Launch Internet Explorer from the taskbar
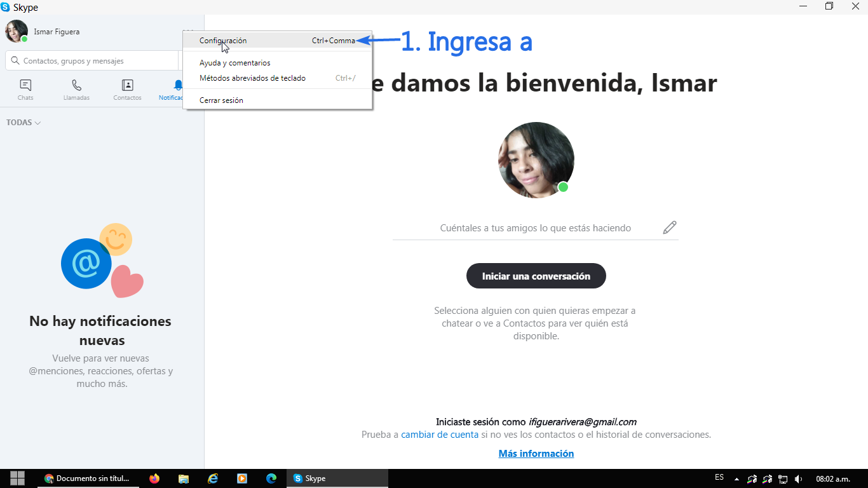The image size is (868, 488). tap(213, 478)
